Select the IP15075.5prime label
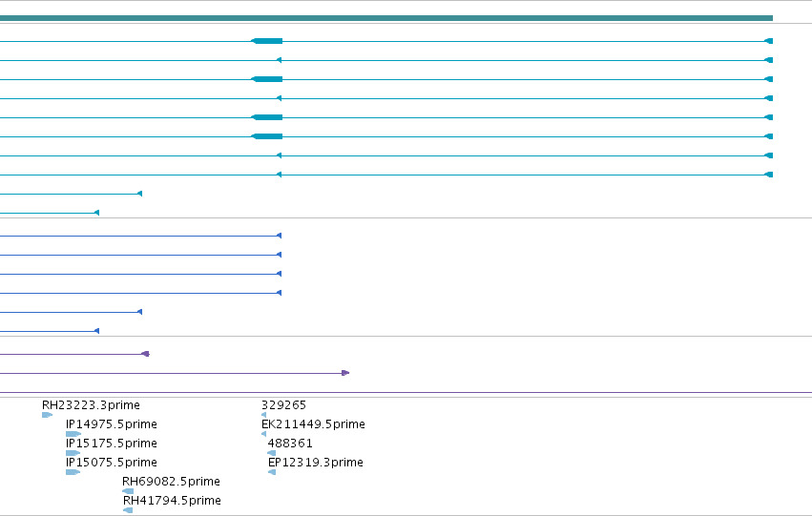Screen dimensions: 812x516 point(112,463)
